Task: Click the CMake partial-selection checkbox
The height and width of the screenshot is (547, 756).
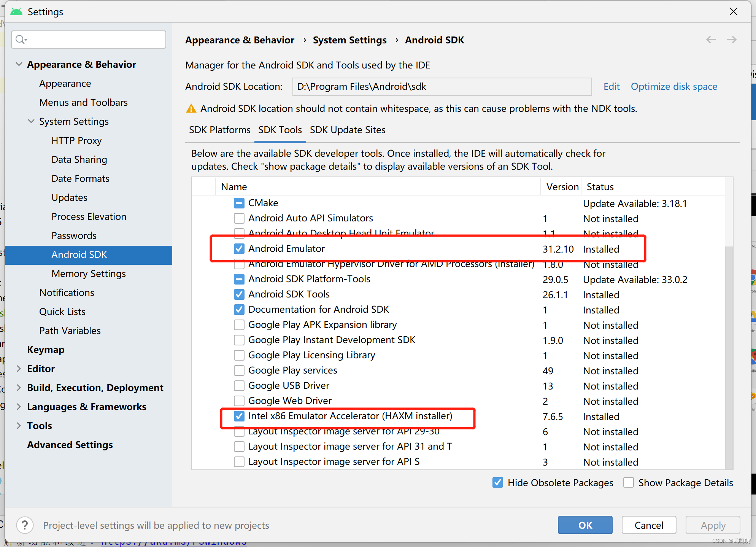Action: (239, 203)
